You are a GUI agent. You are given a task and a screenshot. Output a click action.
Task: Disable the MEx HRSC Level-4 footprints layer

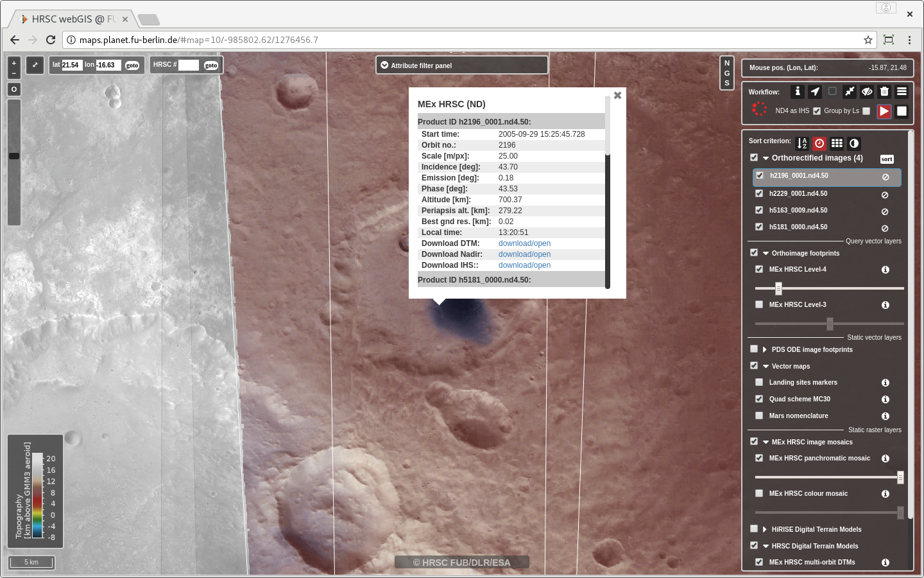pos(759,269)
